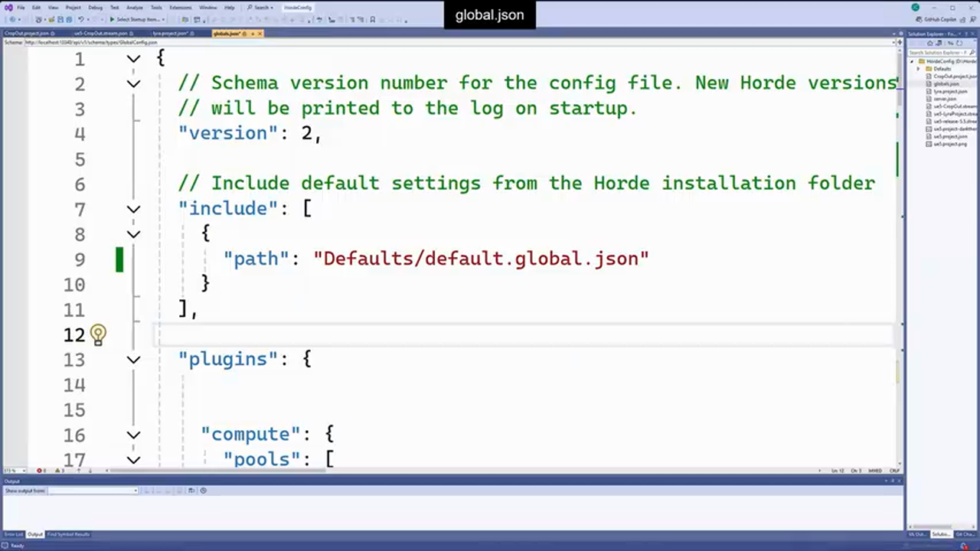The width and height of the screenshot is (980, 551).
Task: Toggle word wrap in Output panel
Action: pos(192,491)
